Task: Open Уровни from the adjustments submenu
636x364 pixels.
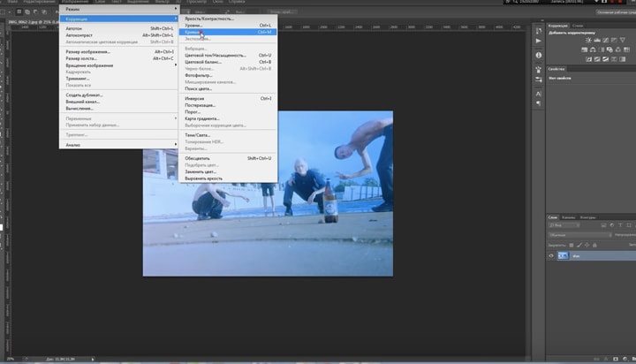Action: coord(228,25)
